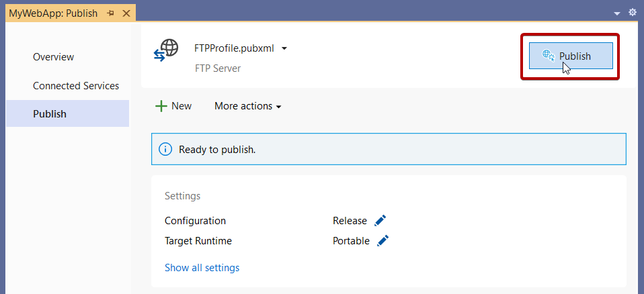Click the Ready to publish message
644x294 pixels.
click(217, 149)
